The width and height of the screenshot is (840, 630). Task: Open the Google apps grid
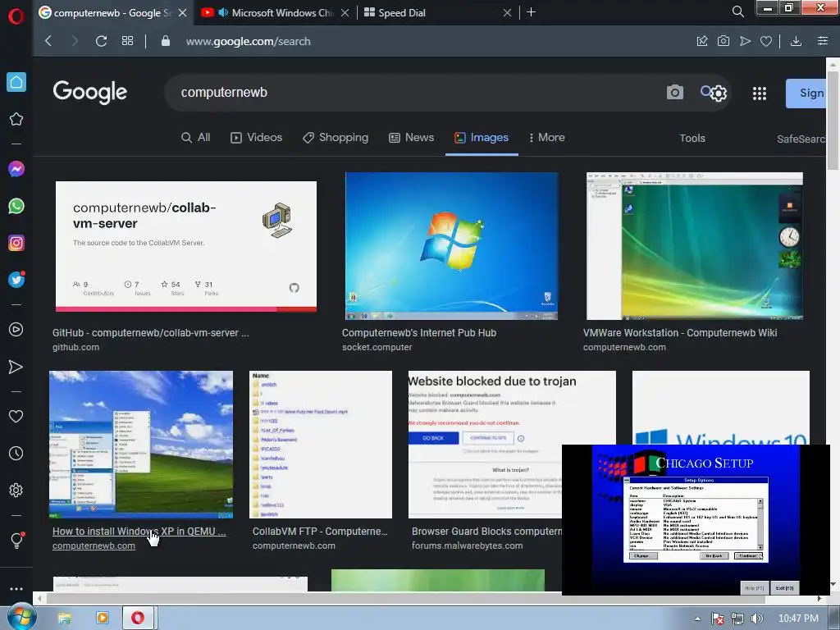[759, 94]
